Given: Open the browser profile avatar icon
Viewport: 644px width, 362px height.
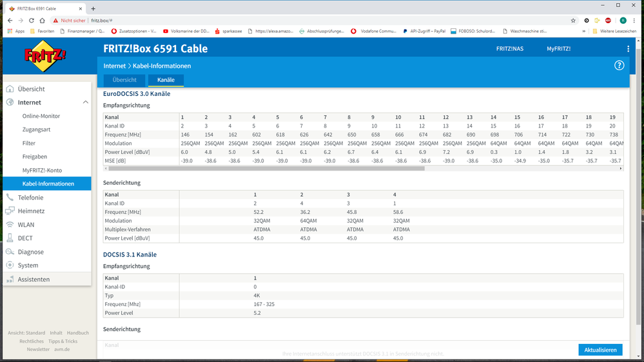Looking at the screenshot, I should click(x=623, y=21).
